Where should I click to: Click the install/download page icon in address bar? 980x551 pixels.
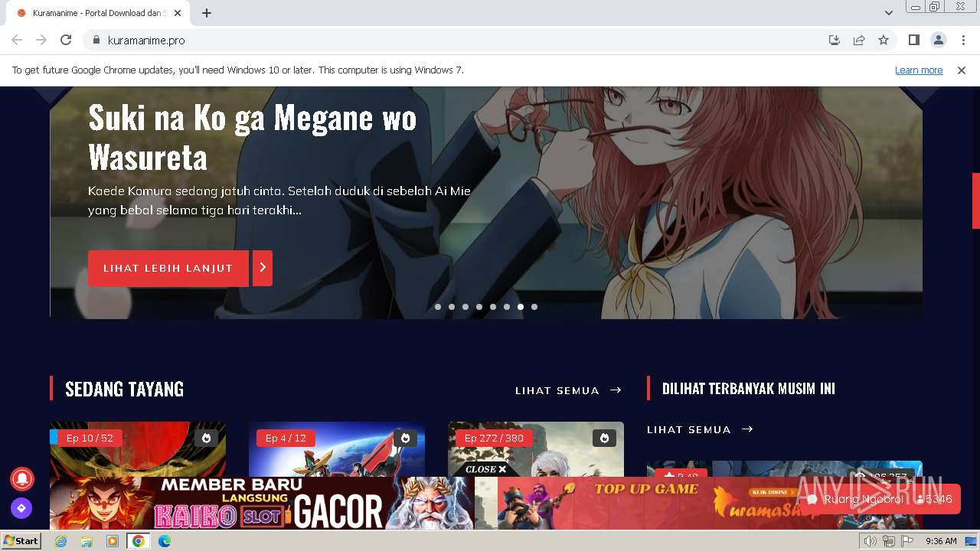[835, 40]
